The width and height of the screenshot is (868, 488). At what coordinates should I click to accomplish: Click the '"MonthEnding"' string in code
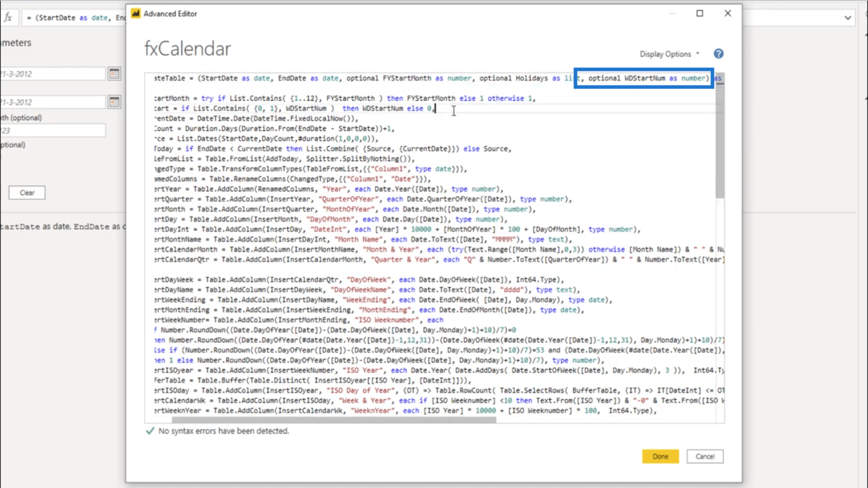coord(385,310)
